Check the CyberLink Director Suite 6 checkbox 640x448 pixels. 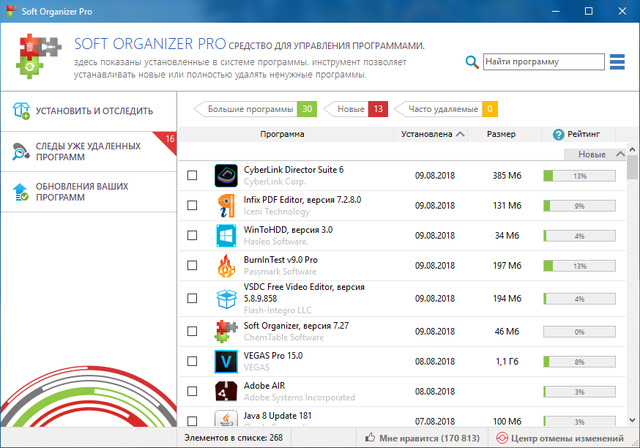coord(193,175)
